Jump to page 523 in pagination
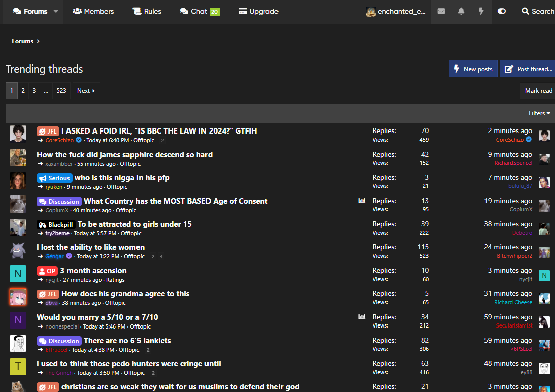Image resolution: width=555 pixels, height=392 pixels. (61, 91)
